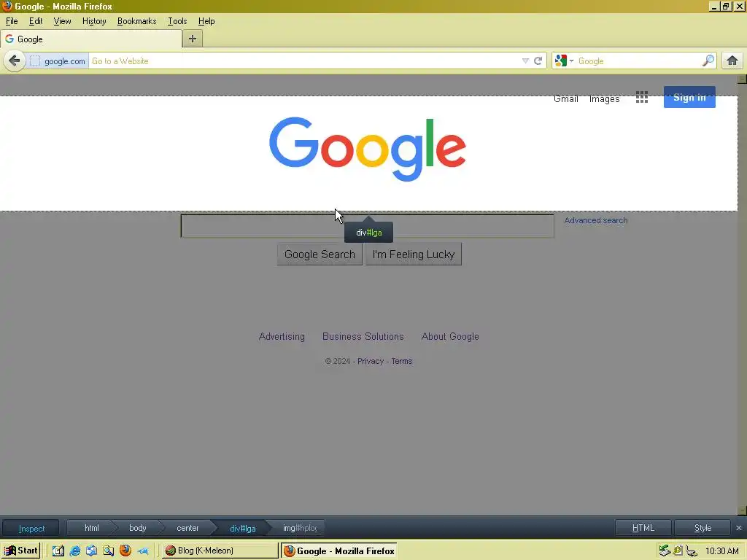Select the Google browser tab
Viewport: 747px width, 560px height.
91,39
